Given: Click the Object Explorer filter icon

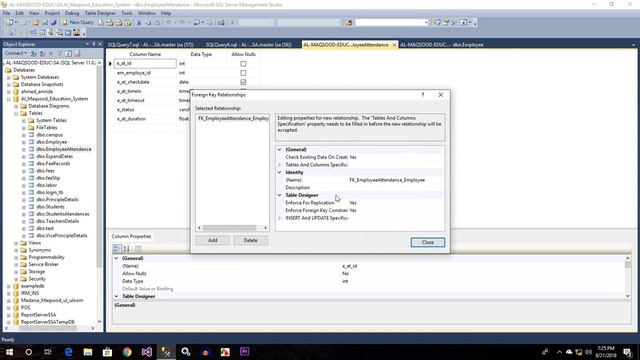Looking at the screenshot, I should point(60,53).
